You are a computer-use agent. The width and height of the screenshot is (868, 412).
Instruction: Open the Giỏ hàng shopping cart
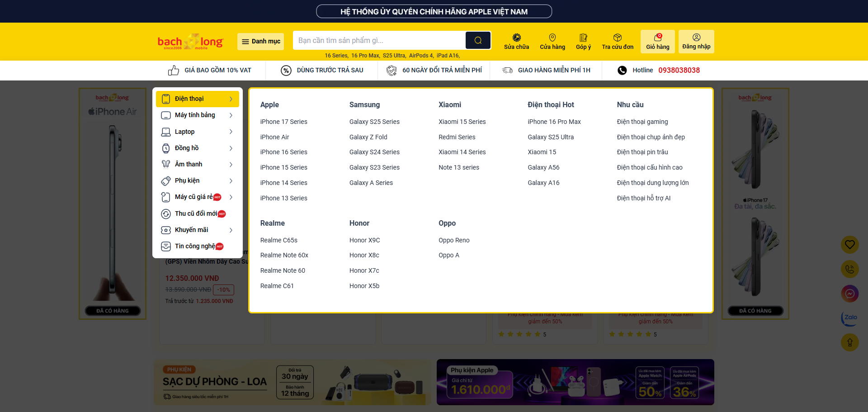[657, 41]
